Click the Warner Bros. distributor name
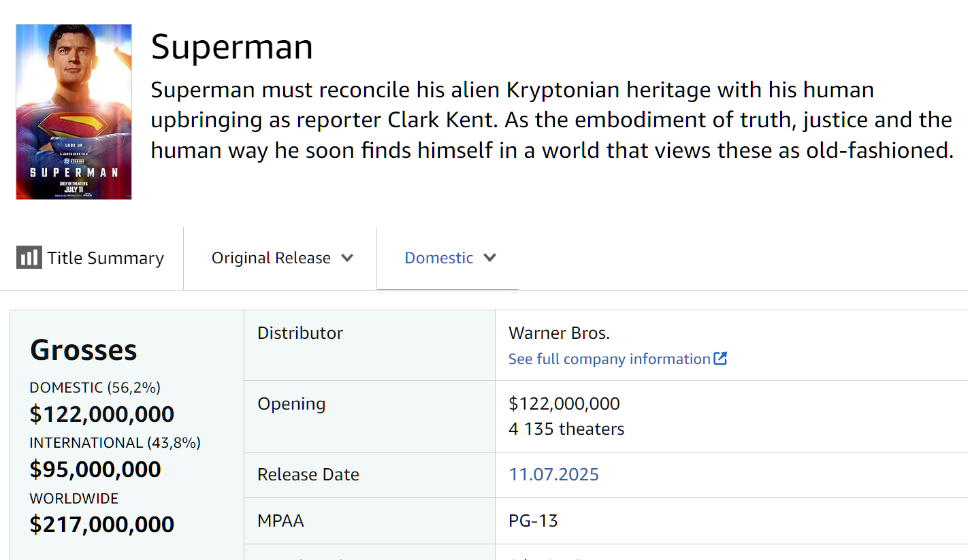The height and width of the screenshot is (560, 968). tap(559, 333)
